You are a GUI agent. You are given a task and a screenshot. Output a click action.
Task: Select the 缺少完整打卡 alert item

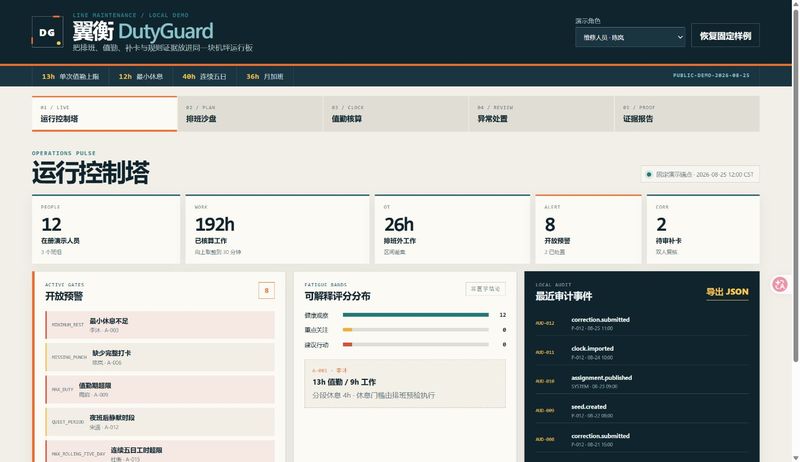point(160,357)
